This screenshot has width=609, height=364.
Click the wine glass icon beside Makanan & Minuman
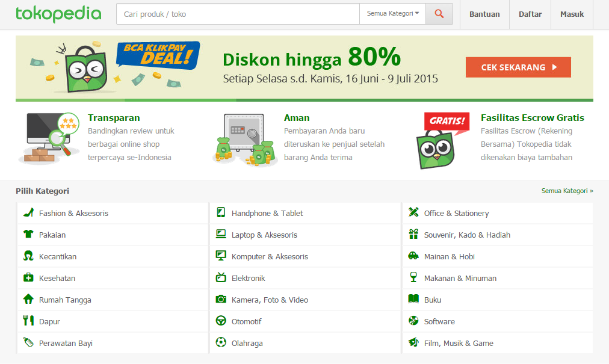[x=413, y=277]
